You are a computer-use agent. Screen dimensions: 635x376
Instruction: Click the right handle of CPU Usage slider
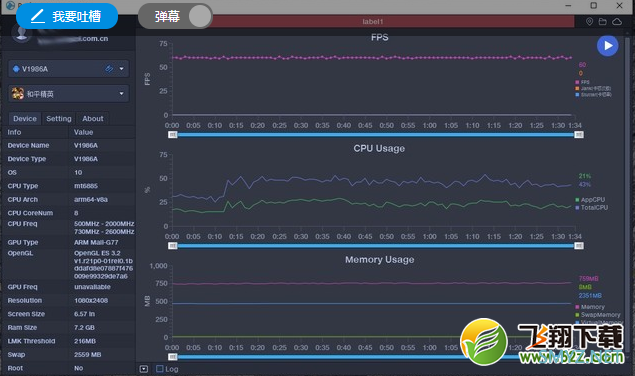[x=579, y=246]
